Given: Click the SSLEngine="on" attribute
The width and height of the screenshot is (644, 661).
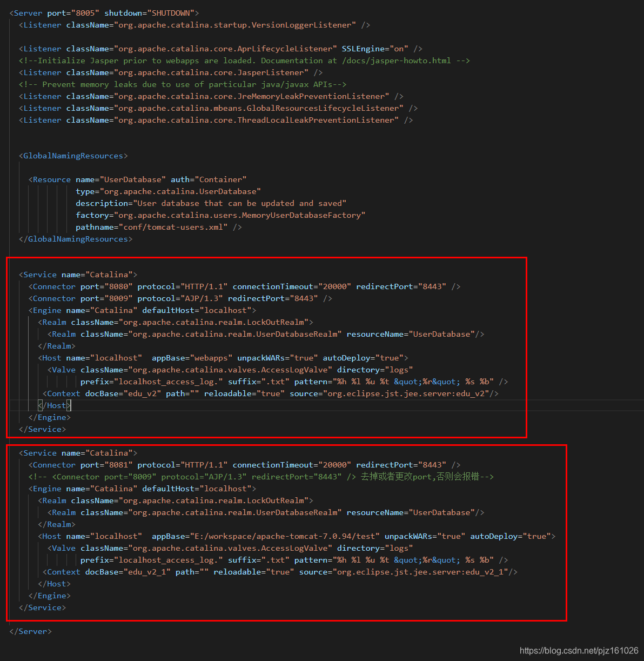Looking at the screenshot, I should (375, 49).
